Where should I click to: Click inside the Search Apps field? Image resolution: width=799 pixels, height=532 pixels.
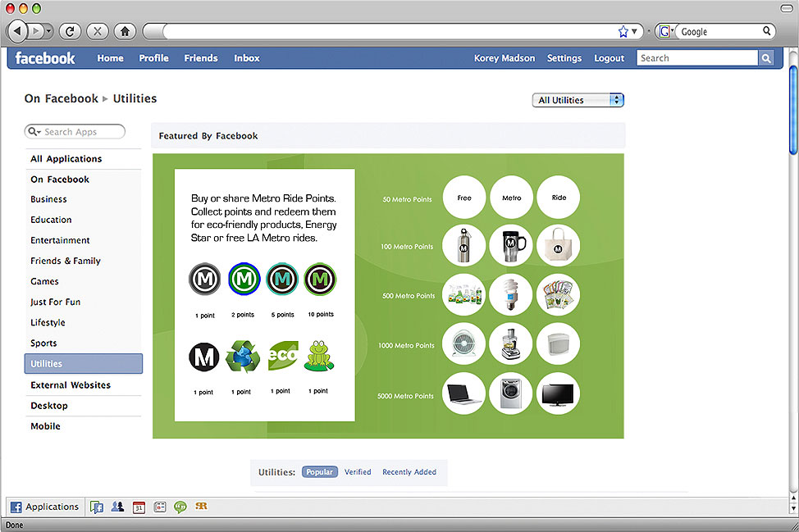pos(81,131)
